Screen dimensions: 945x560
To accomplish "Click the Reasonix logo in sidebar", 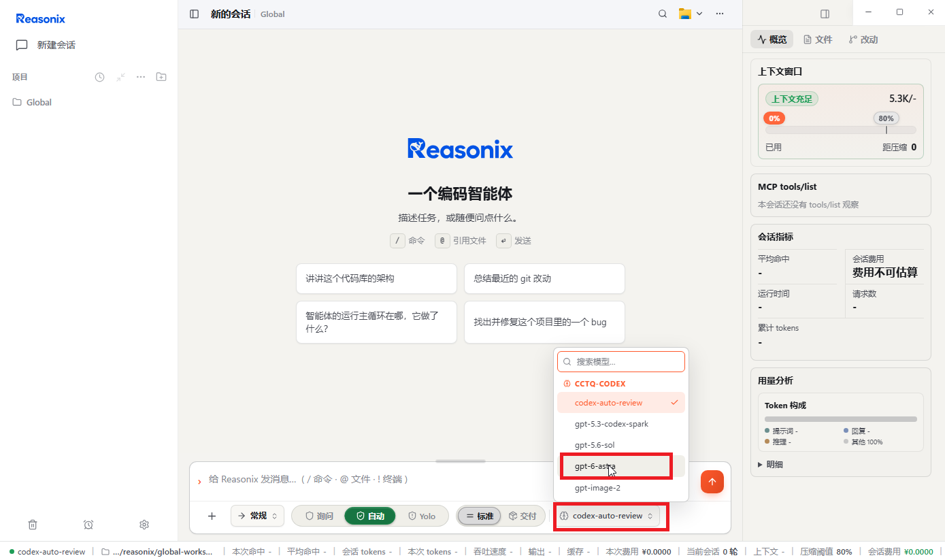I will coord(41,19).
